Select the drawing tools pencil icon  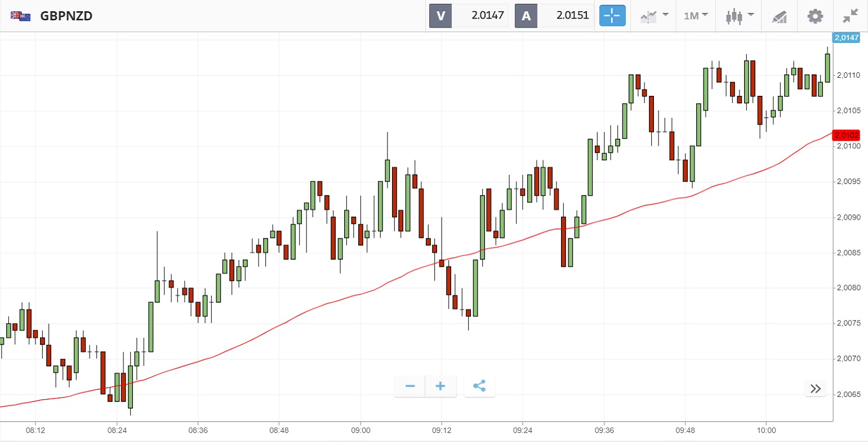click(779, 16)
